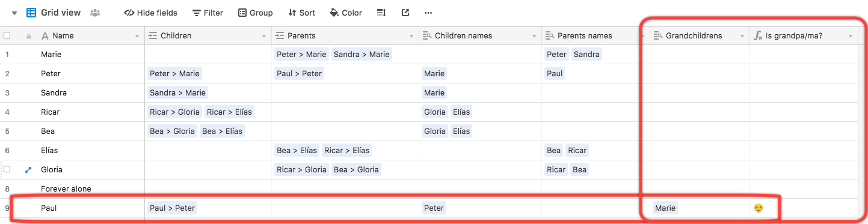This screenshot has width=868, height=224.
Task: Click the formula icon on Is grandpa/ma? column
Action: click(x=758, y=36)
